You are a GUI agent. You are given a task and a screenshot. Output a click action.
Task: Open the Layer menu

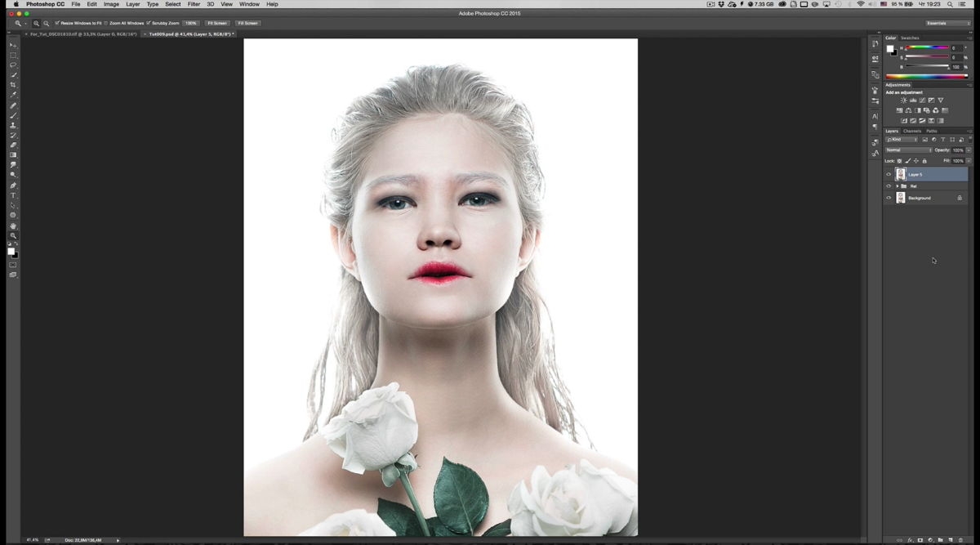tap(132, 4)
